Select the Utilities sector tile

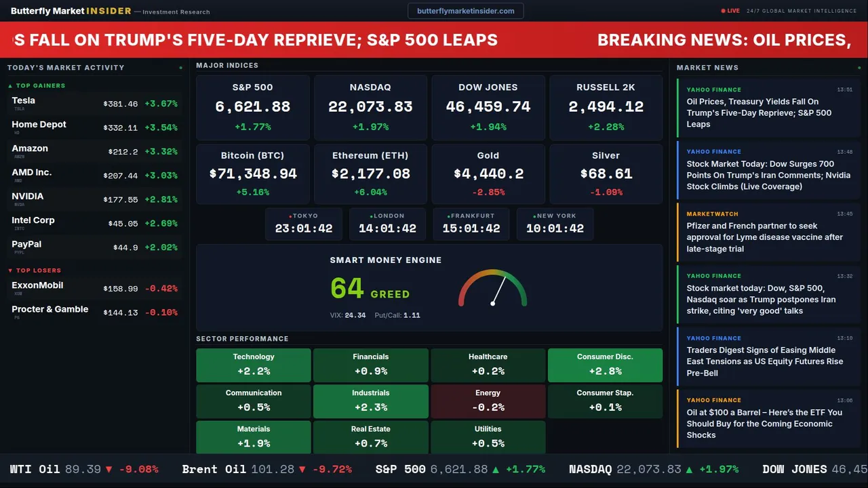point(488,437)
